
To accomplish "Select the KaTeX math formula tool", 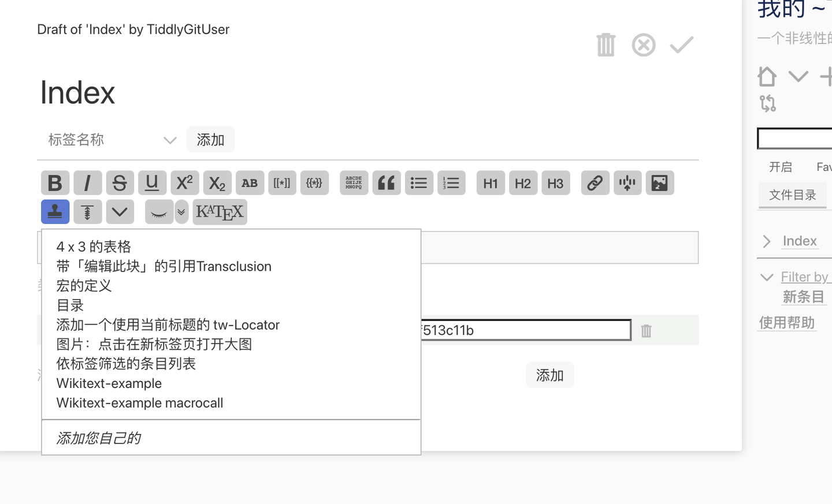I will click(x=220, y=211).
